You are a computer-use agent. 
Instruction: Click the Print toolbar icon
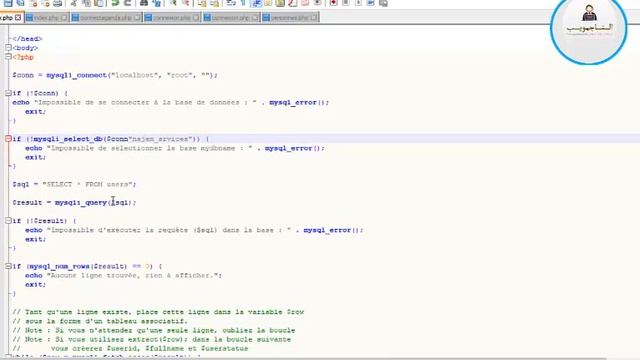[x=58, y=3]
